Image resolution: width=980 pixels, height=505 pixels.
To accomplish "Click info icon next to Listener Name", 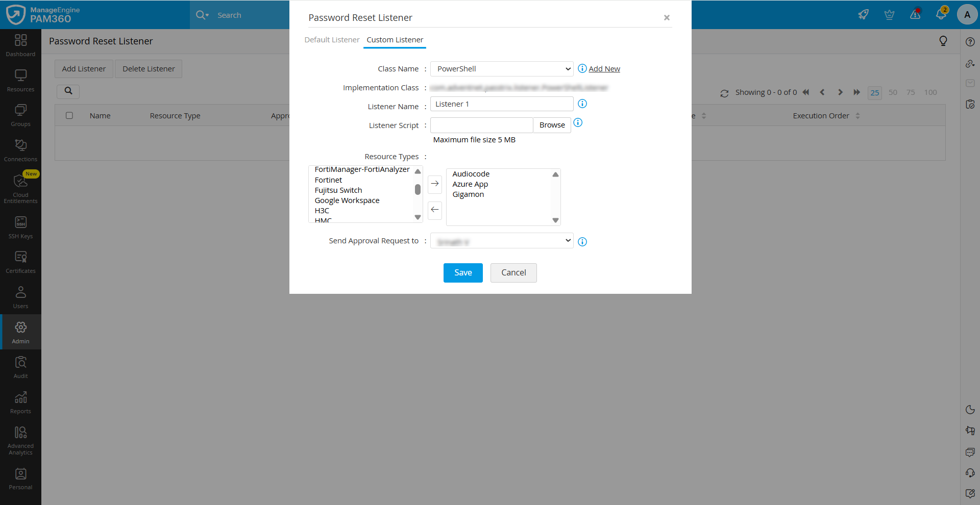I will (582, 104).
